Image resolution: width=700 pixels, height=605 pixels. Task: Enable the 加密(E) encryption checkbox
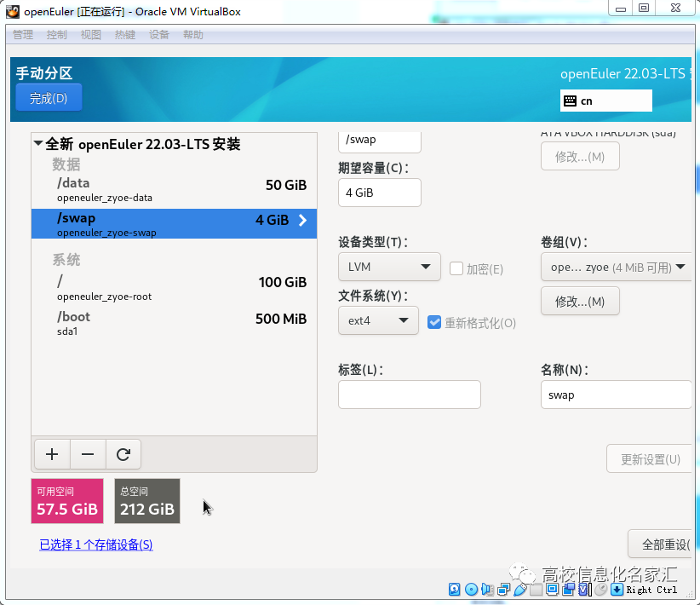coord(457,269)
